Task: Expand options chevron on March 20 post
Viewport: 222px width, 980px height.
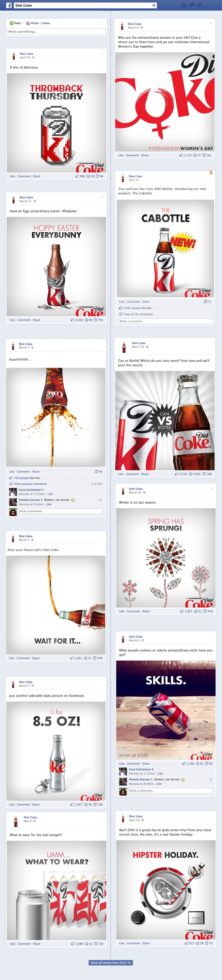Action: (x=212, y=488)
